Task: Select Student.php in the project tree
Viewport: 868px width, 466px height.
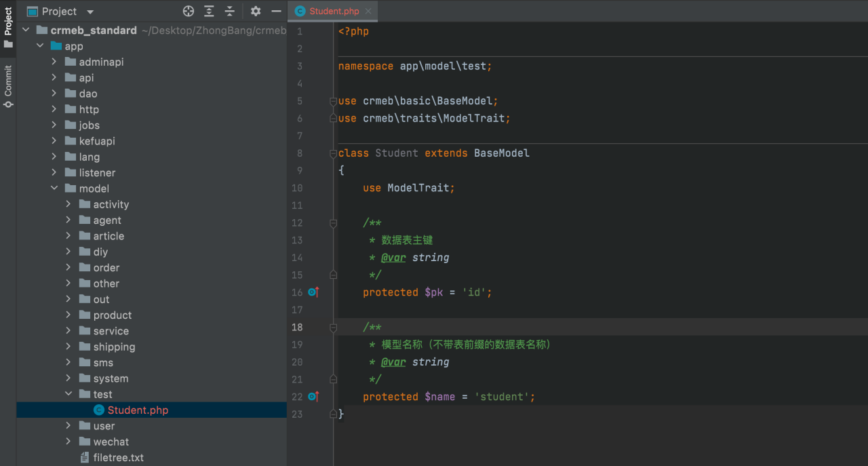Action: tap(138, 410)
